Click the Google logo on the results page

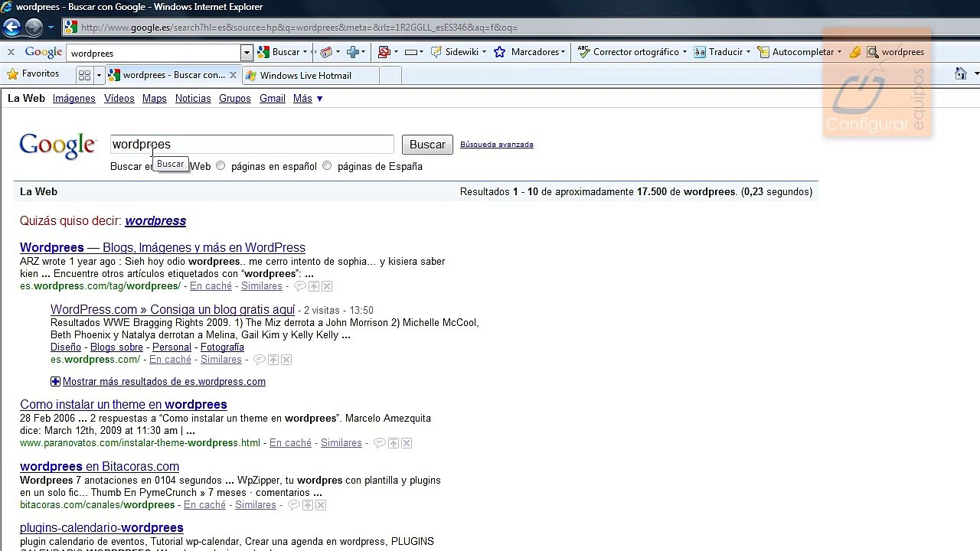57,145
